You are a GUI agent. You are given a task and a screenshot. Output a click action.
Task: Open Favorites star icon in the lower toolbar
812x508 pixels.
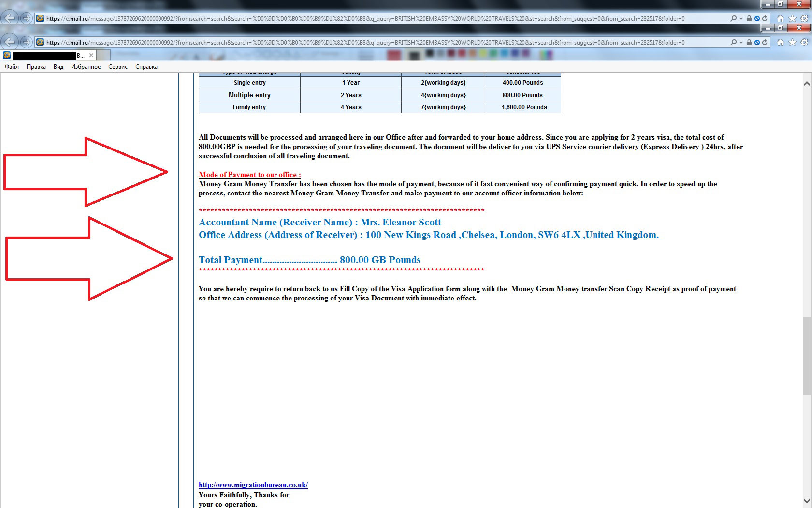[792, 43]
